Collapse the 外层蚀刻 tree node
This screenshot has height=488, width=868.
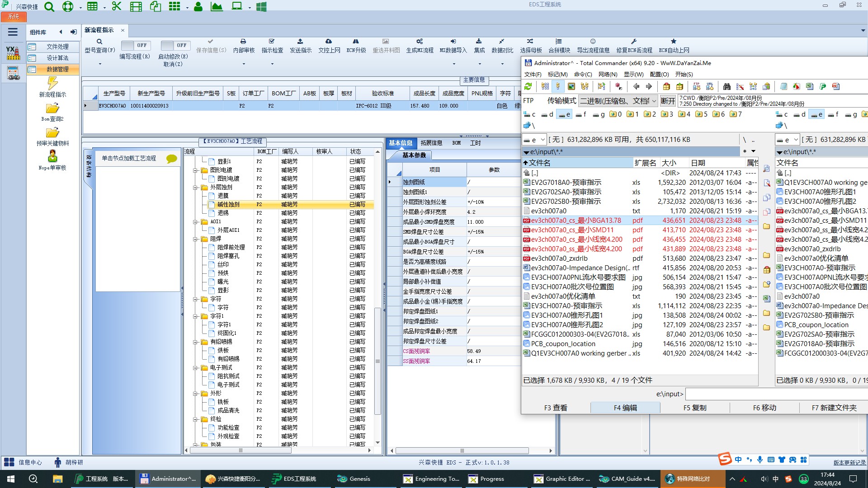click(196, 187)
